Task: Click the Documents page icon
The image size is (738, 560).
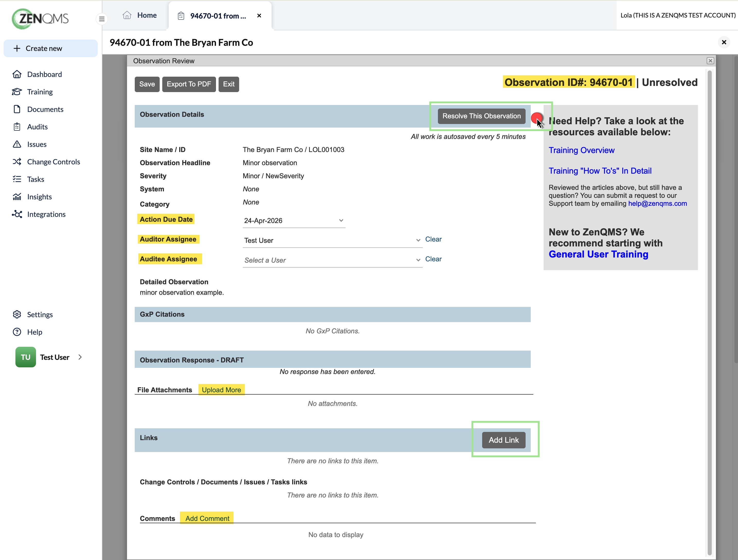Action: [x=17, y=109]
